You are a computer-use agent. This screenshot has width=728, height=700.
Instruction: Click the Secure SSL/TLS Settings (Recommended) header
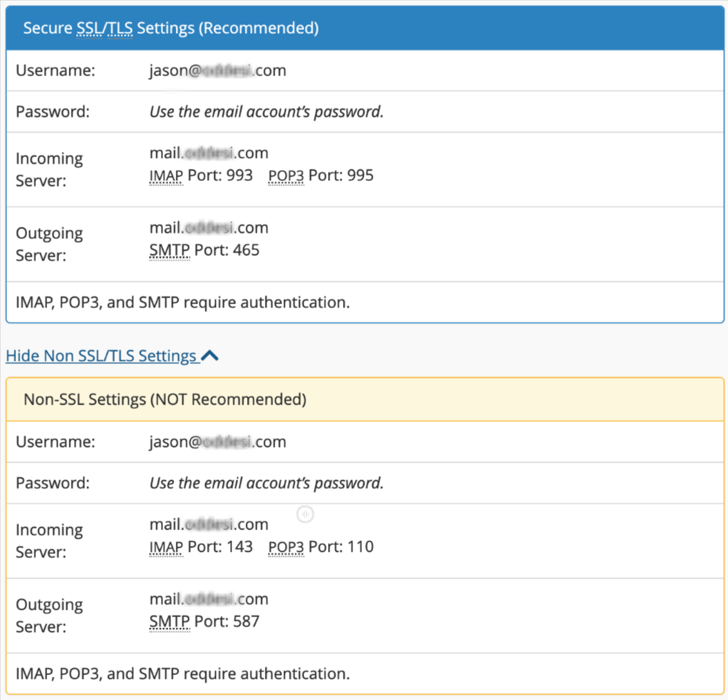(171, 27)
